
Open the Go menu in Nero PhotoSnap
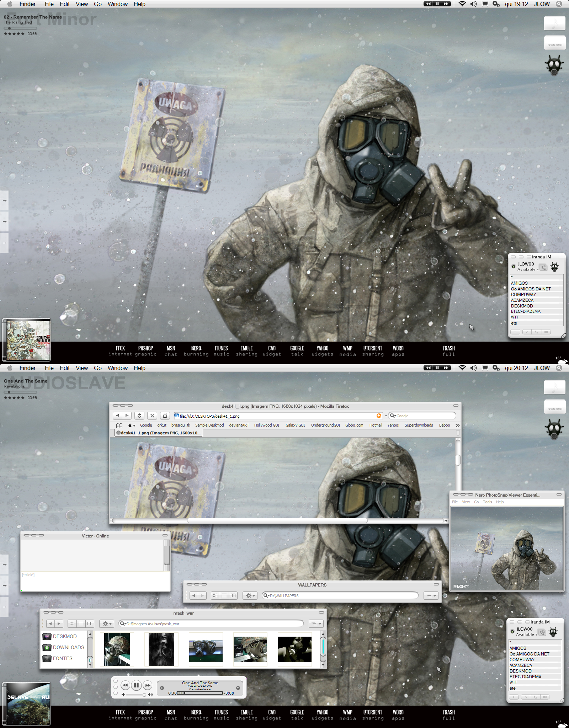(477, 502)
